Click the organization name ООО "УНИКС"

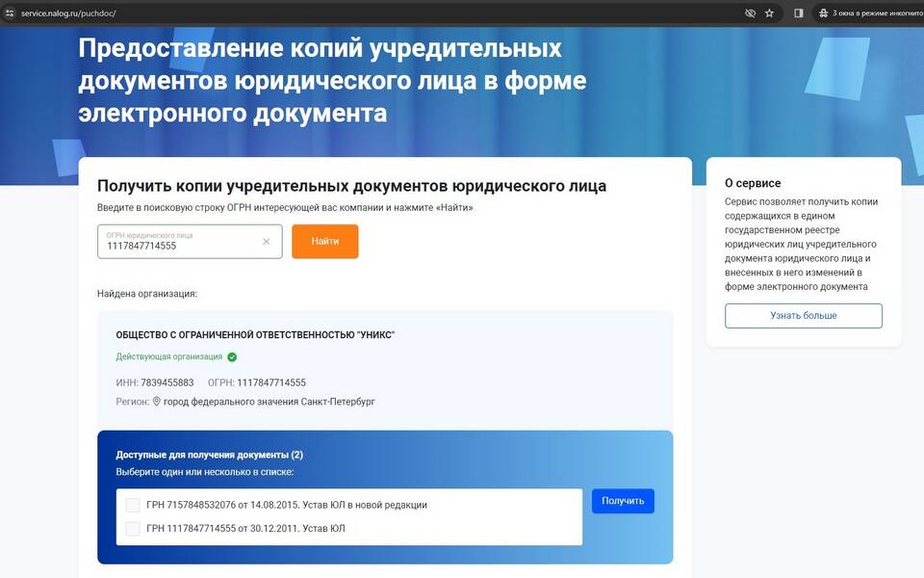[x=255, y=335]
